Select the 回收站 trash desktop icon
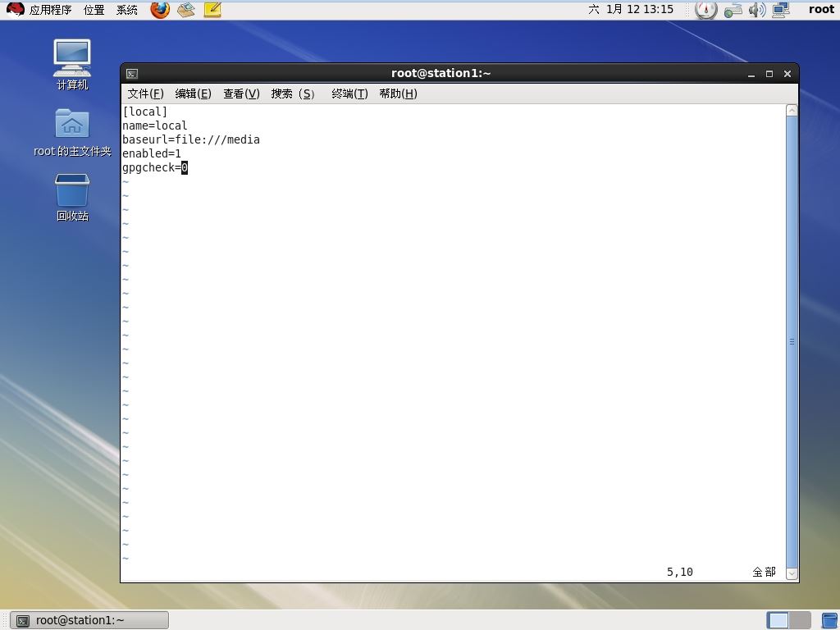This screenshot has width=840, height=630. [x=72, y=198]
